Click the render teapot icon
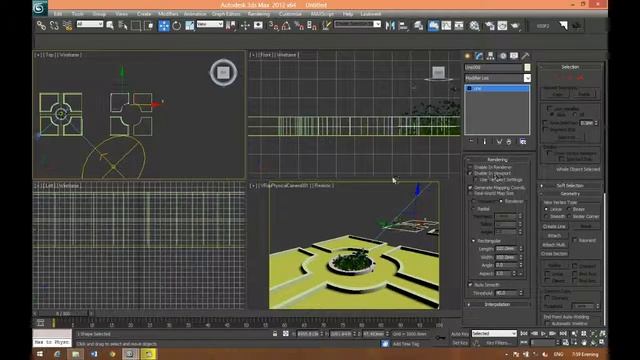 tap(516, 26)
